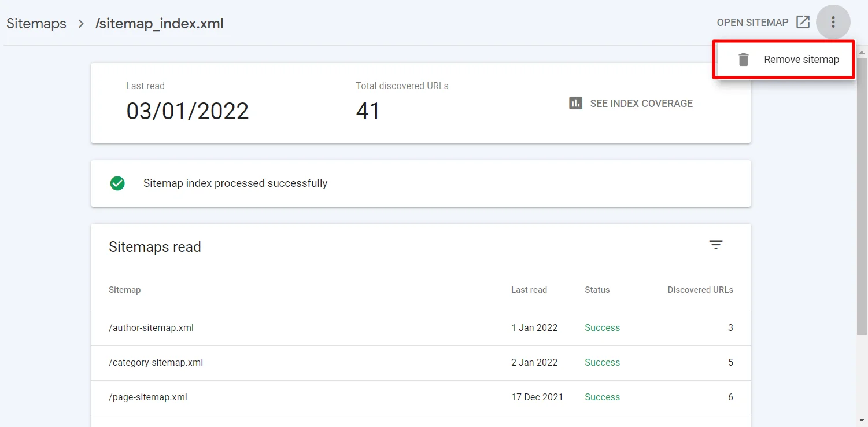The width and height of the screenshot is (868, 427).
Task: Click the discovered URLs value 5
Action: click(730, 363)
